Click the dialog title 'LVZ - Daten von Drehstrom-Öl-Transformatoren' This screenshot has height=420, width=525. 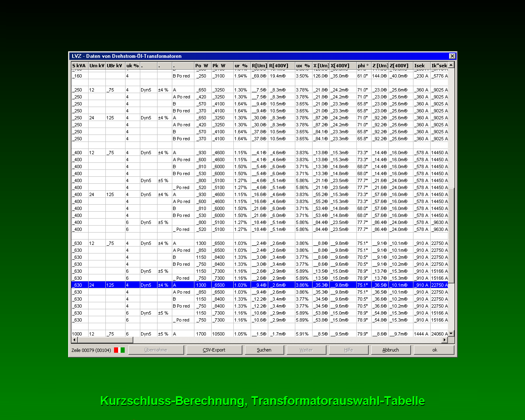coord(127,56)
